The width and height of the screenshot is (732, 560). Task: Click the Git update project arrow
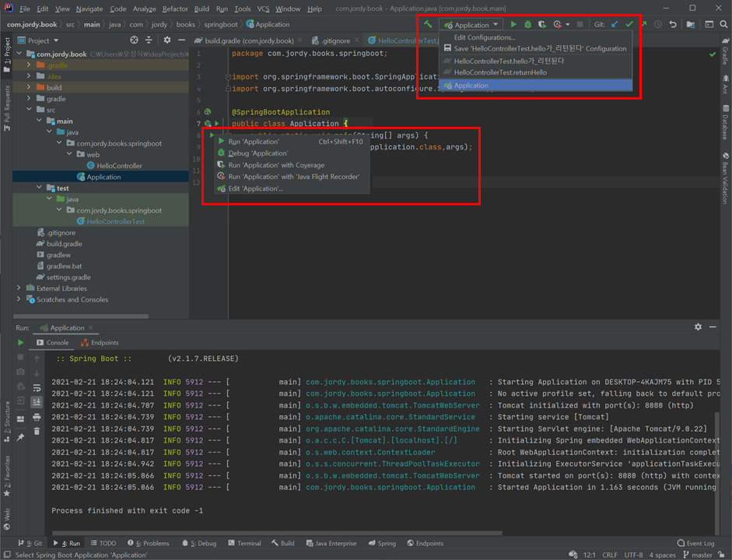615,24
